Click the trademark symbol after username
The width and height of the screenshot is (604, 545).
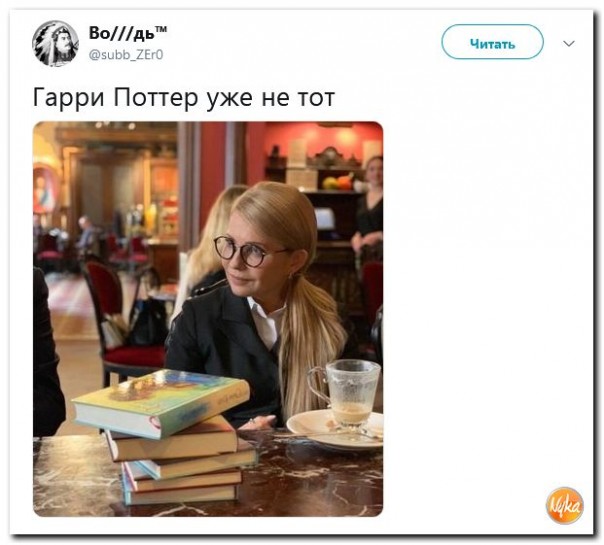pyautogui.click(x=161, y=30)
